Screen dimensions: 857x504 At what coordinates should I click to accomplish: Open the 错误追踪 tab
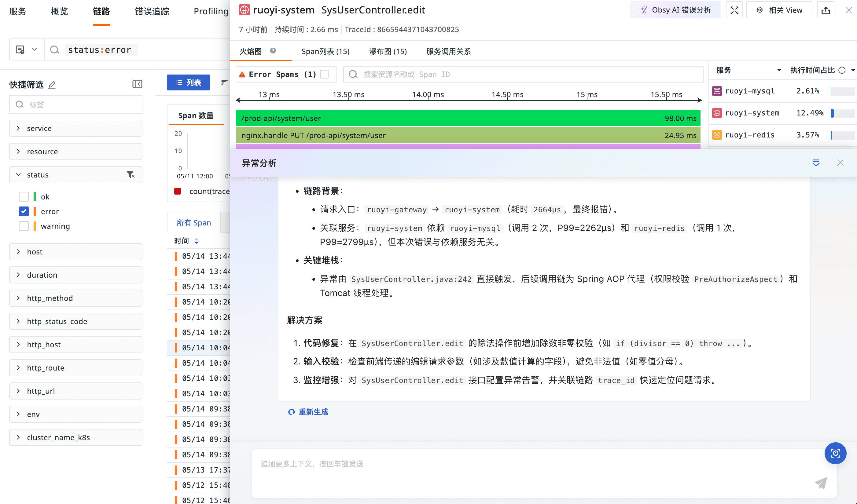(152, 11)
